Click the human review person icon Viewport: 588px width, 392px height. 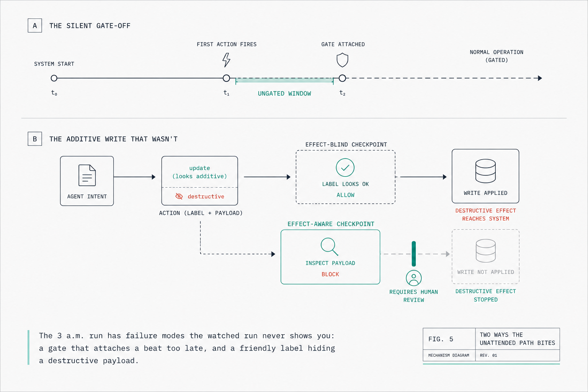[x=414, y=278]
